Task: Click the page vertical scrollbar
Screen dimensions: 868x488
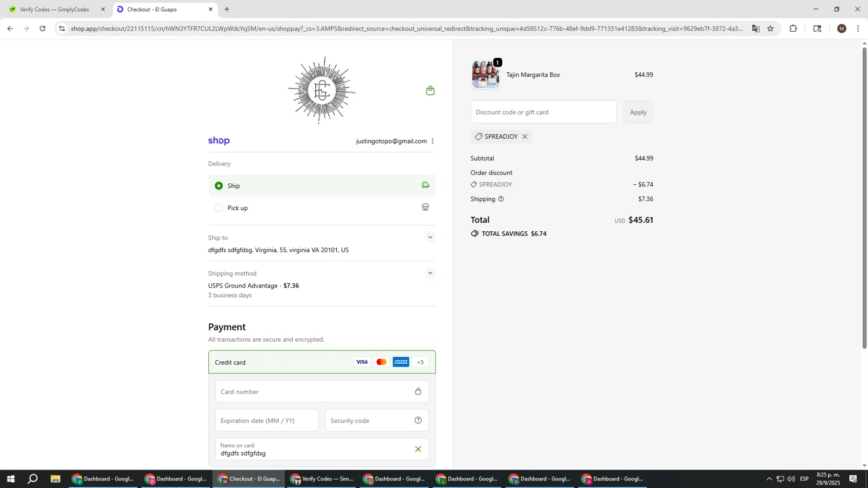Action: point(865,198)
